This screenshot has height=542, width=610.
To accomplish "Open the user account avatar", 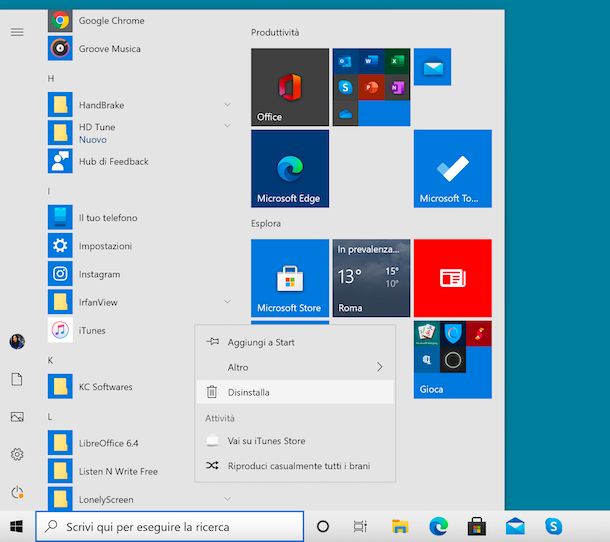I will (17, 342).
